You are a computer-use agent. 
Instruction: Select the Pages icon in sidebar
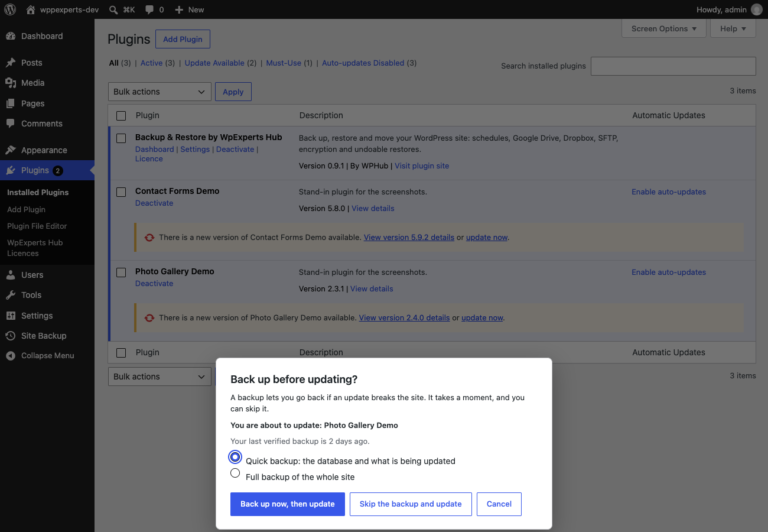pos(10,103)
